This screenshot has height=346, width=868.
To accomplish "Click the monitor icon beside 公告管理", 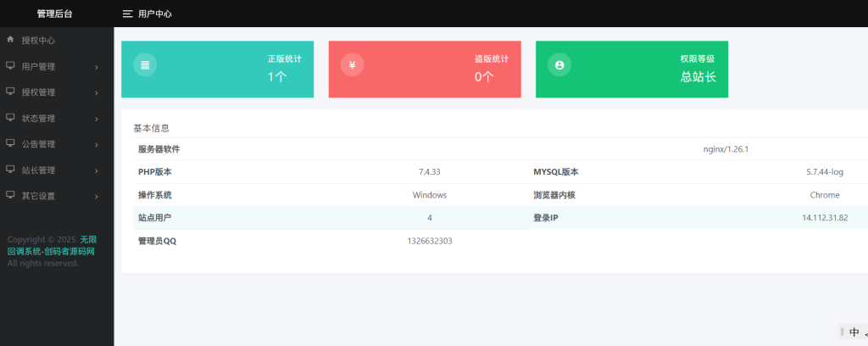I will 10,144.
